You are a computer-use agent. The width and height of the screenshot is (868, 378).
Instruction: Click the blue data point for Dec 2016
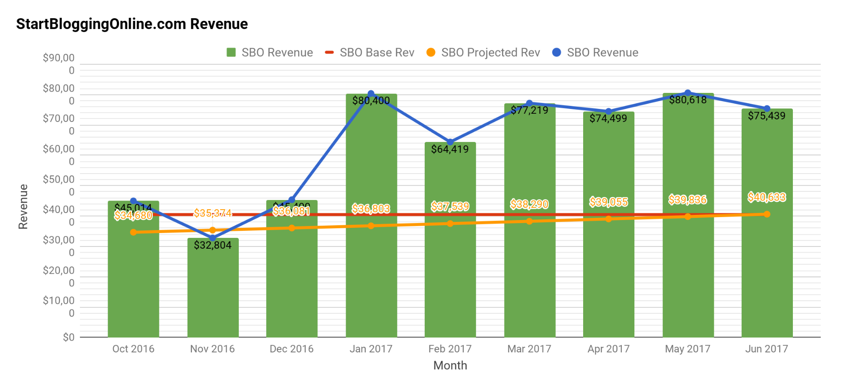click(x=291, y=200)
